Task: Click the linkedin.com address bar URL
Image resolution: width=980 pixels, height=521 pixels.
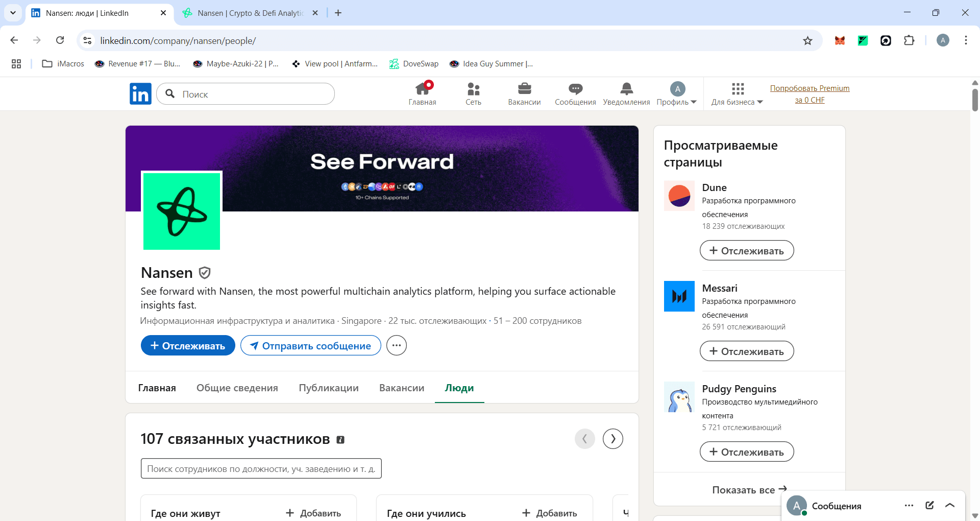Action: tap(178, 40)
